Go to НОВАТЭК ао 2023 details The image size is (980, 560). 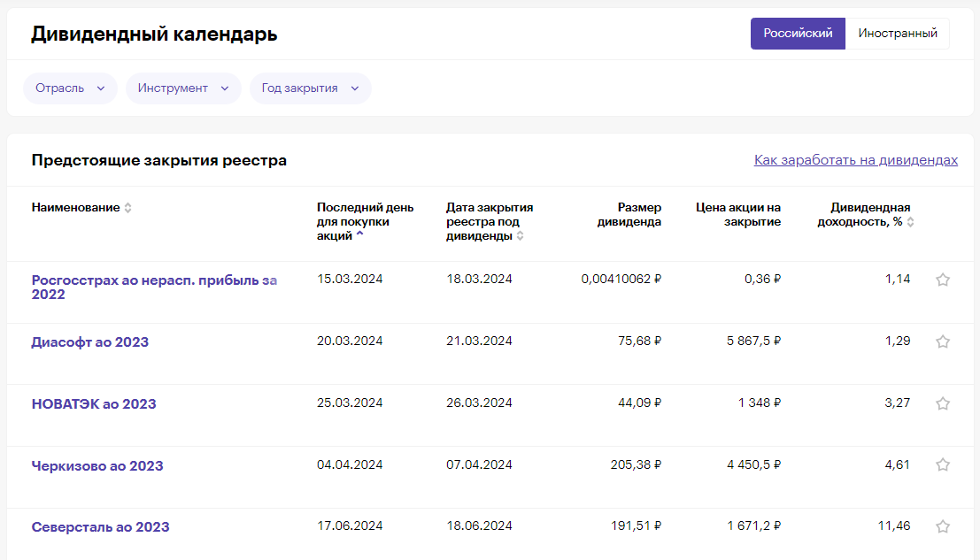click(x=94, y=404)
